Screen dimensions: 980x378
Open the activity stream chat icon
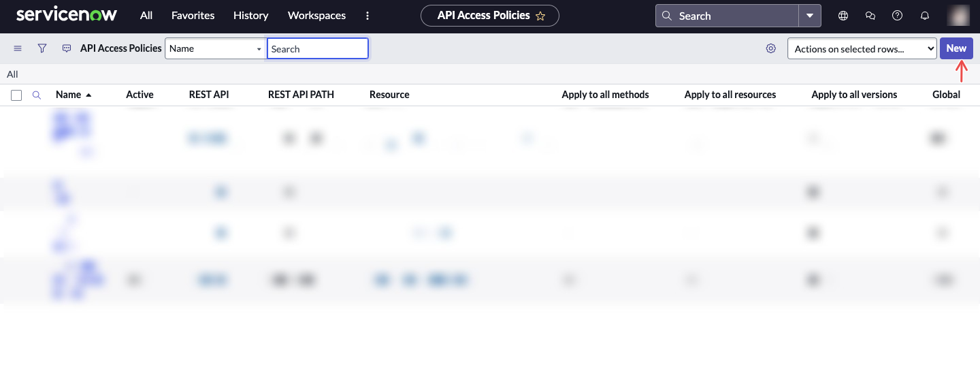tap(67, 48)
